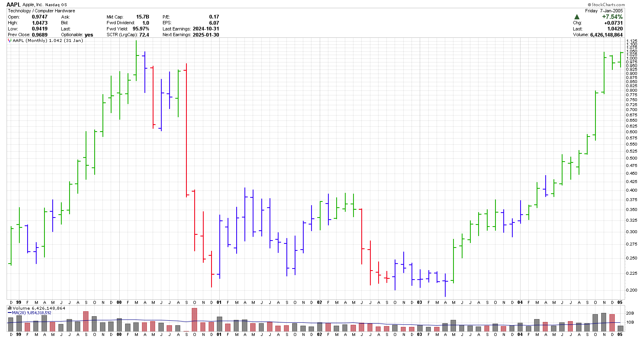Click the 'Volume 6,426,148,864' indicator legend
This screenshot has height=338, width=644.
click(x=39, y=308)
